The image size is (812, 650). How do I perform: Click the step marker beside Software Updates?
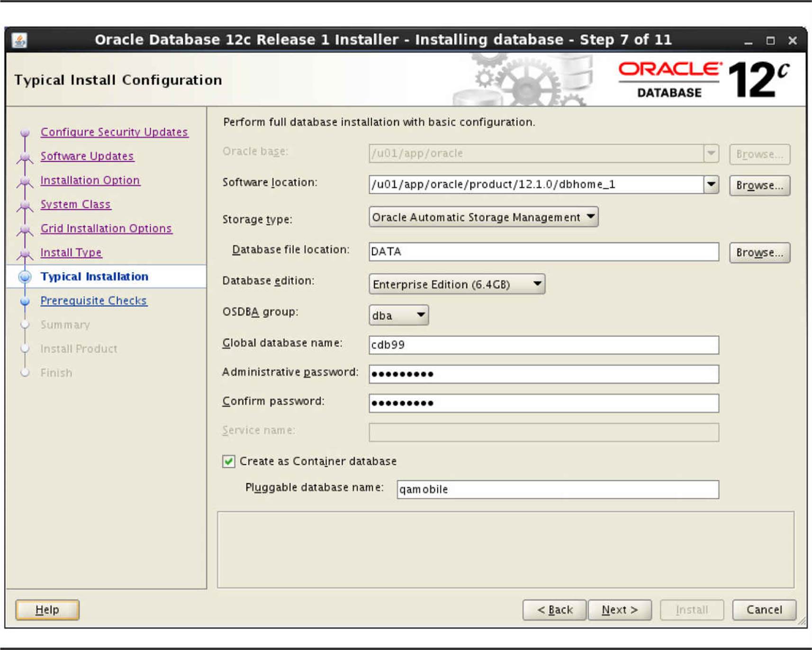pos(25,157)
